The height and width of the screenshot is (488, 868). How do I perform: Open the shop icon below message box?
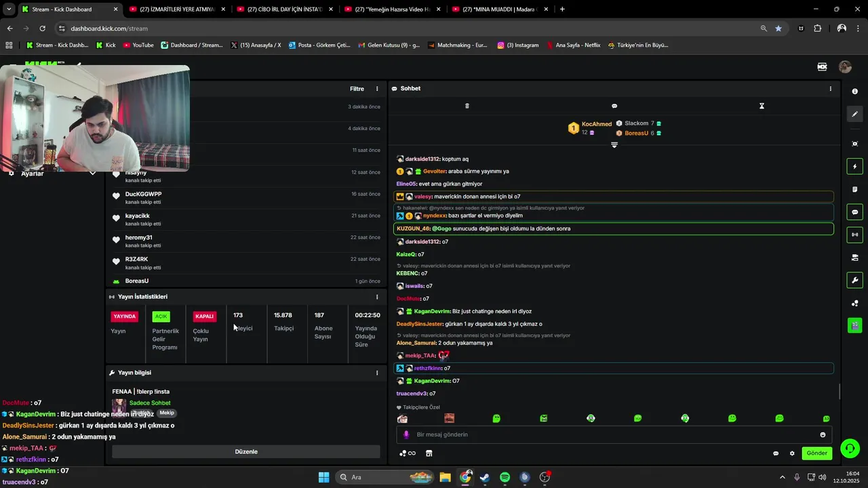pyautogui.click(x=429, y=453)
